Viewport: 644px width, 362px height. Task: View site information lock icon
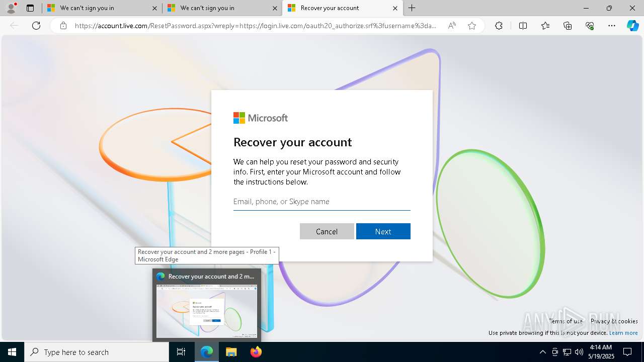(63, 26)
